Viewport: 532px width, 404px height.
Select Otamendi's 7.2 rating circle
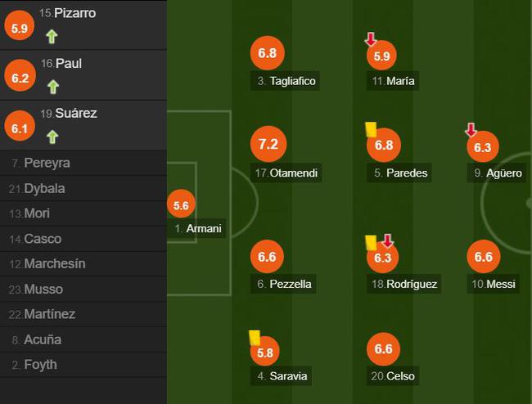click(268, 144)
